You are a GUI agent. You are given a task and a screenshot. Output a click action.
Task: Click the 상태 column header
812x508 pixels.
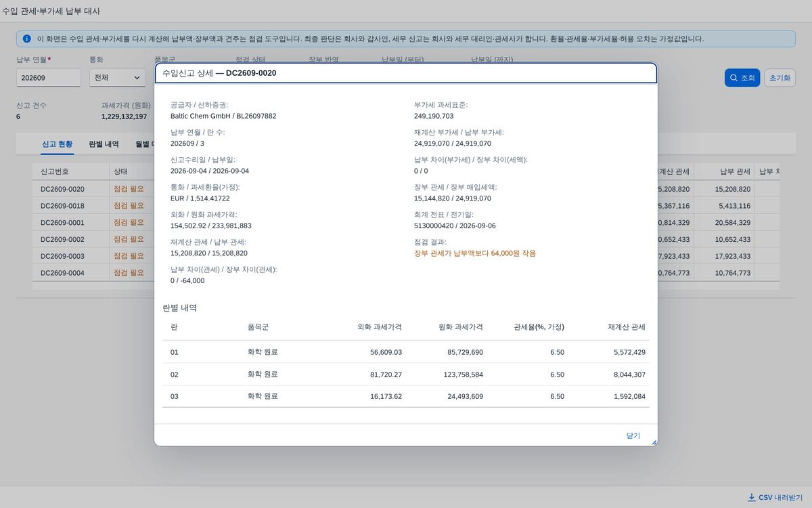tap(131, 171)
